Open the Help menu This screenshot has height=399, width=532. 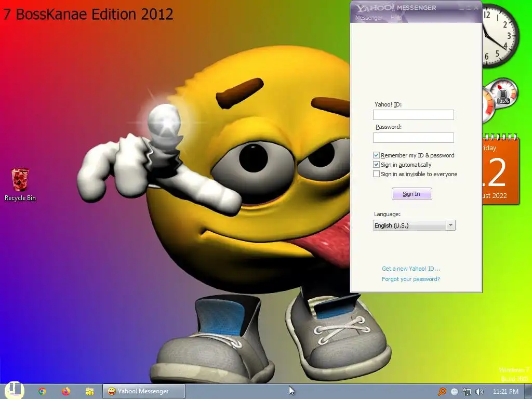(x=396, y=17)
